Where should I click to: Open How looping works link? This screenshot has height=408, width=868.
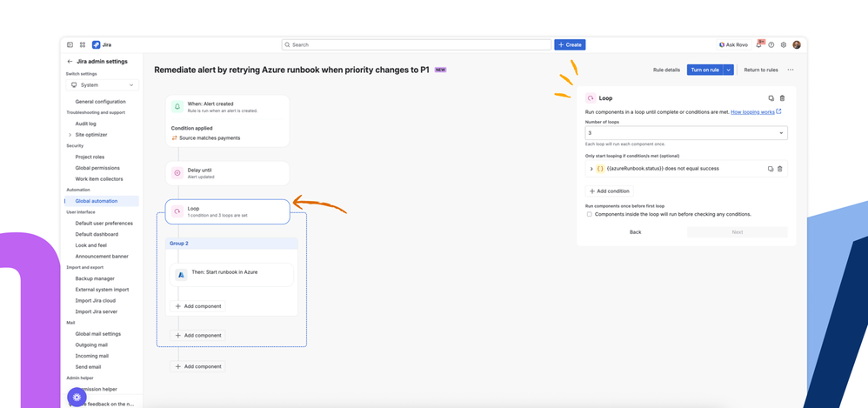coord(756,112)
